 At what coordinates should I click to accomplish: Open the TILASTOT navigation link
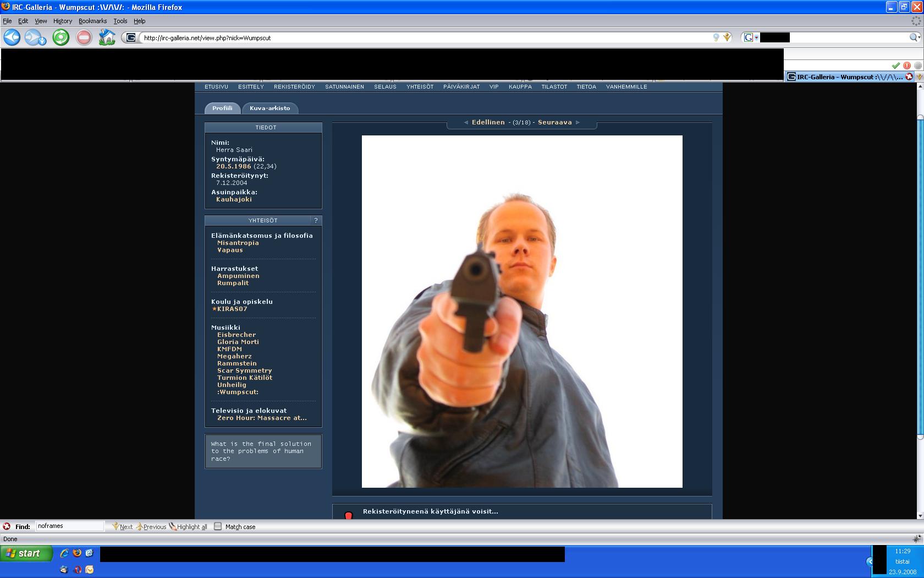tap(554, 86)
